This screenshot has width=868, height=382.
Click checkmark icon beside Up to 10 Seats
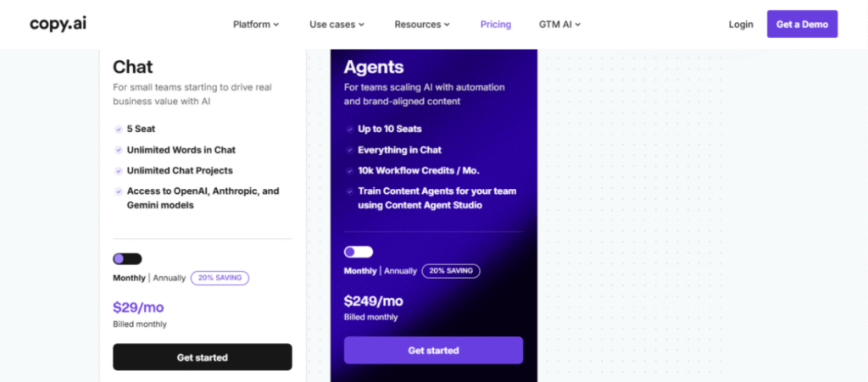[349, 129]
